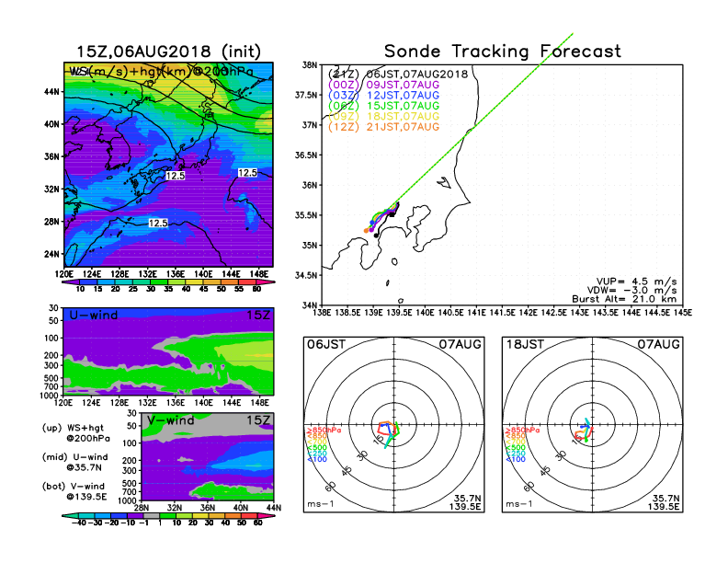Click the 'VDW= -3.0 m/s' value
The width and height of the screenshot is (728, 563).
tap(631, 291)
